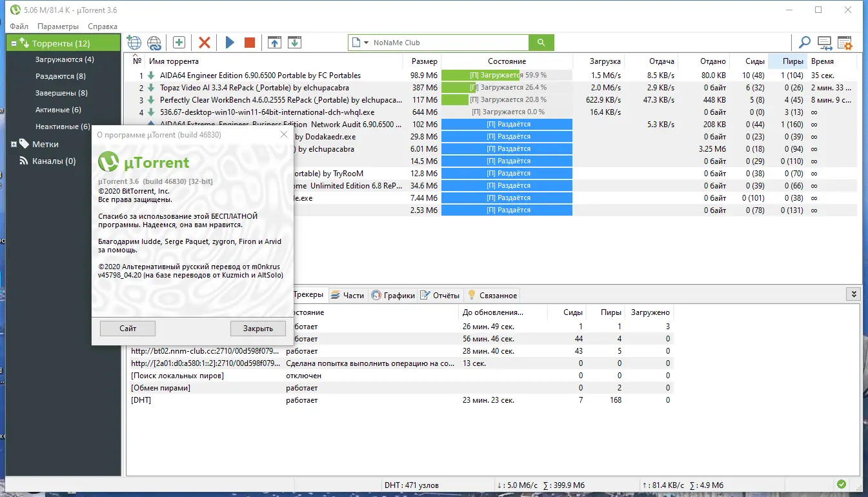868x497 pixels.
Task: Click download arrow icon of 536.67-desktop row
Action: tap(151, 112)
